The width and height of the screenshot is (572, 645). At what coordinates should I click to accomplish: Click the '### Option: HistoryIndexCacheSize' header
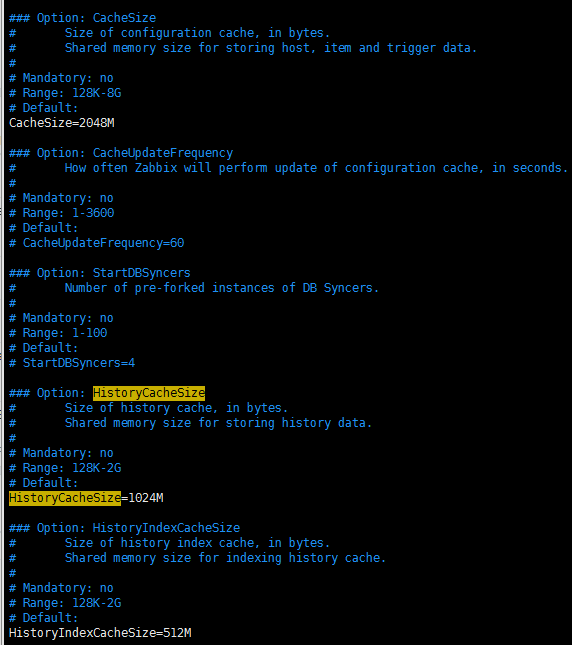pos(125,528)
